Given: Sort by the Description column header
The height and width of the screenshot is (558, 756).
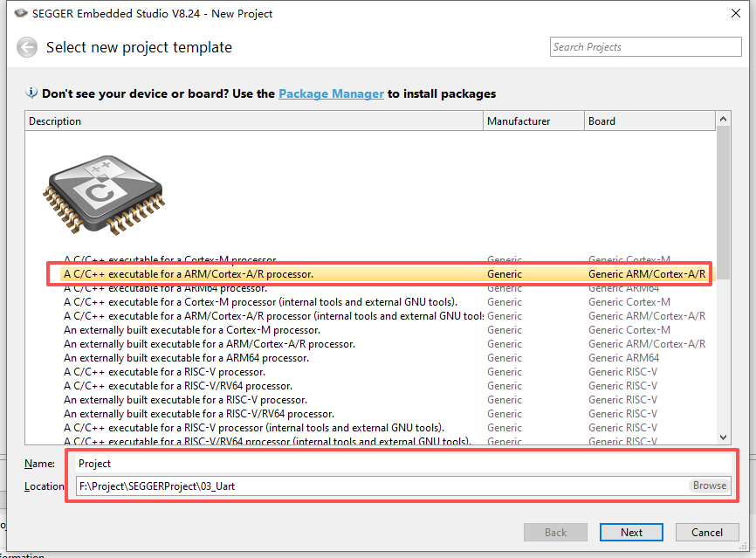Looking at the screenshot, I should 253,121.
